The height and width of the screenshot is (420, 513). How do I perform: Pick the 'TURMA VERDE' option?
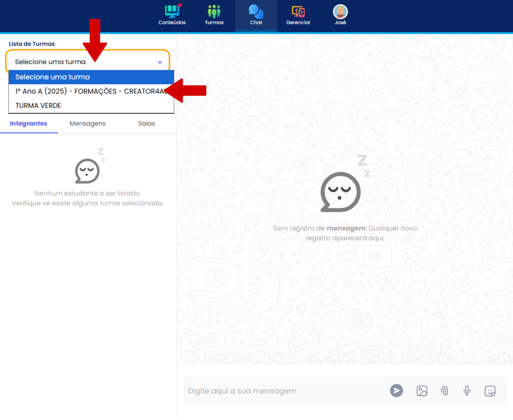click(38, 105)
